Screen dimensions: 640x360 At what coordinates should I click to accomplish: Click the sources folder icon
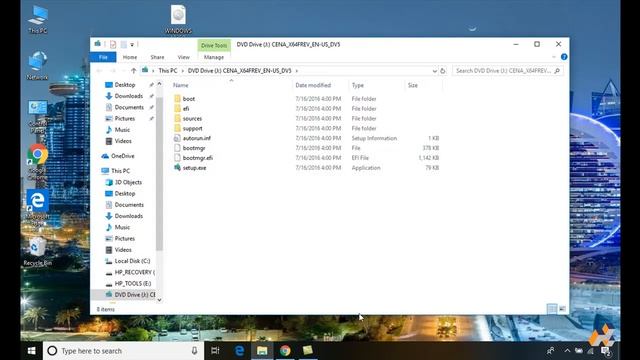(177, 118)
